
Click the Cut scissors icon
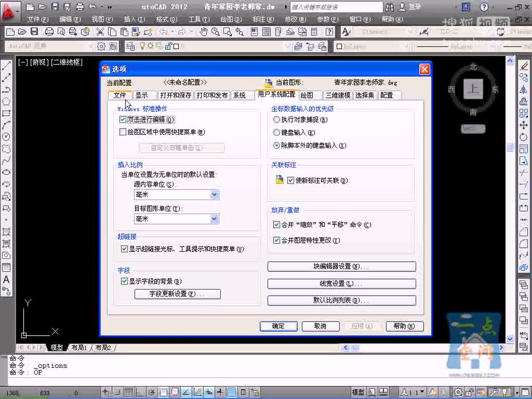[100, 32]
